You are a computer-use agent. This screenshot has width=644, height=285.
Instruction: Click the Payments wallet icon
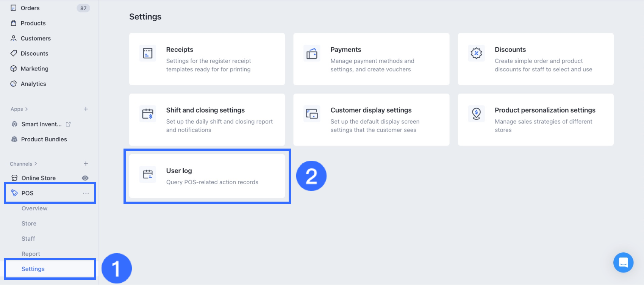point(312,53)
